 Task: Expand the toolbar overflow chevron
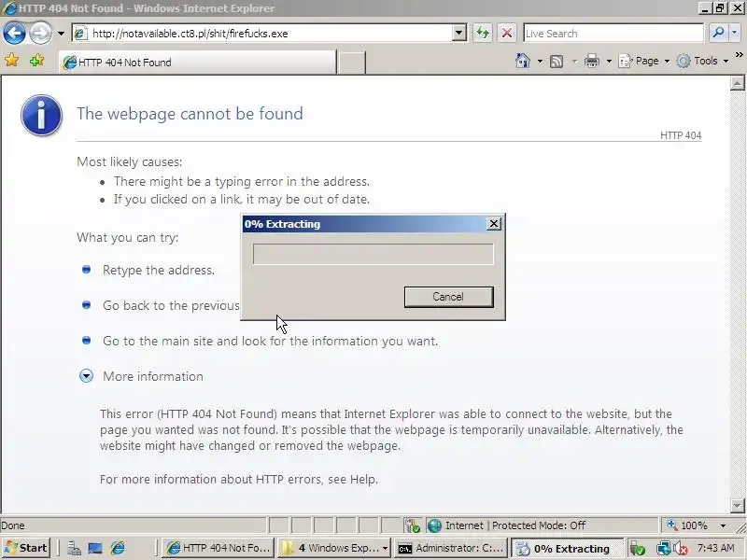739,55
